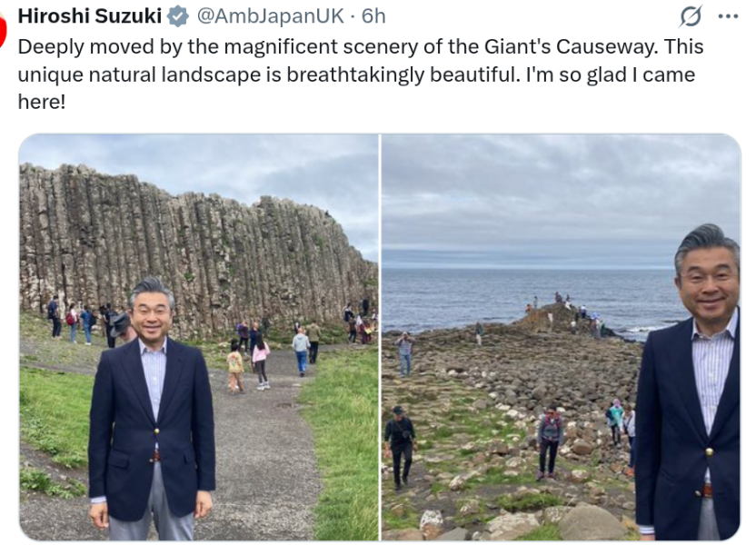The width and height of the screenshot is (756, 545).
Task: Open Hiroshi Suzuki's profile via display name
Action: [90, 16]
